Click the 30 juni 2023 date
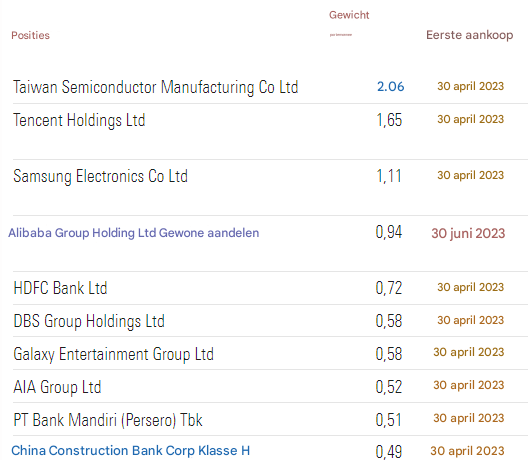 coord(468,233)
